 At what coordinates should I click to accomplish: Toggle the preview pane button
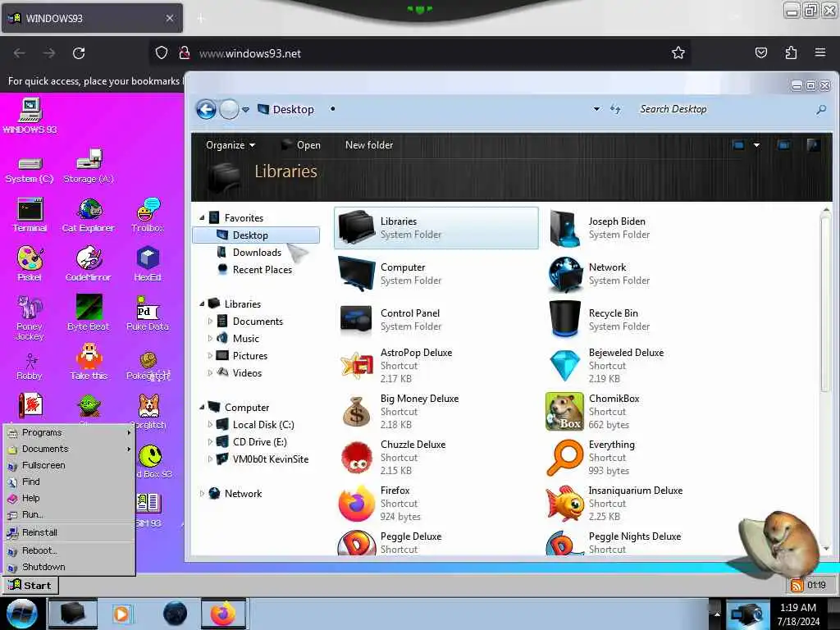tap(783, 145)
